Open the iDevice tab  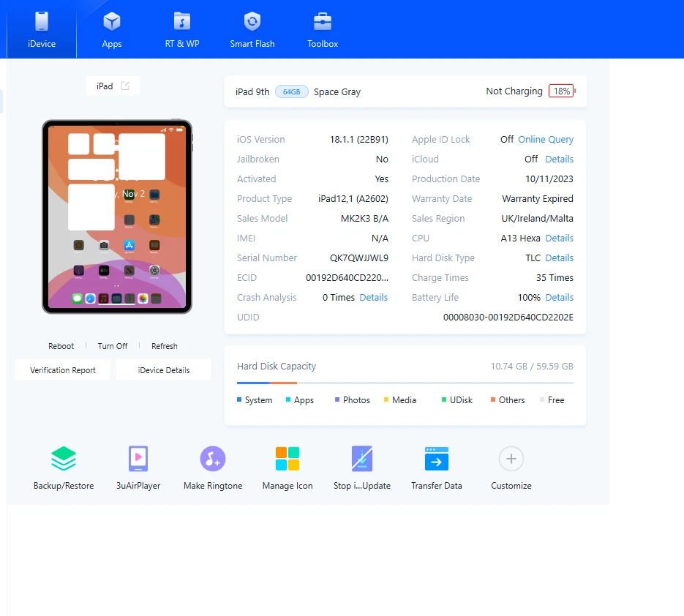(42, 29)
